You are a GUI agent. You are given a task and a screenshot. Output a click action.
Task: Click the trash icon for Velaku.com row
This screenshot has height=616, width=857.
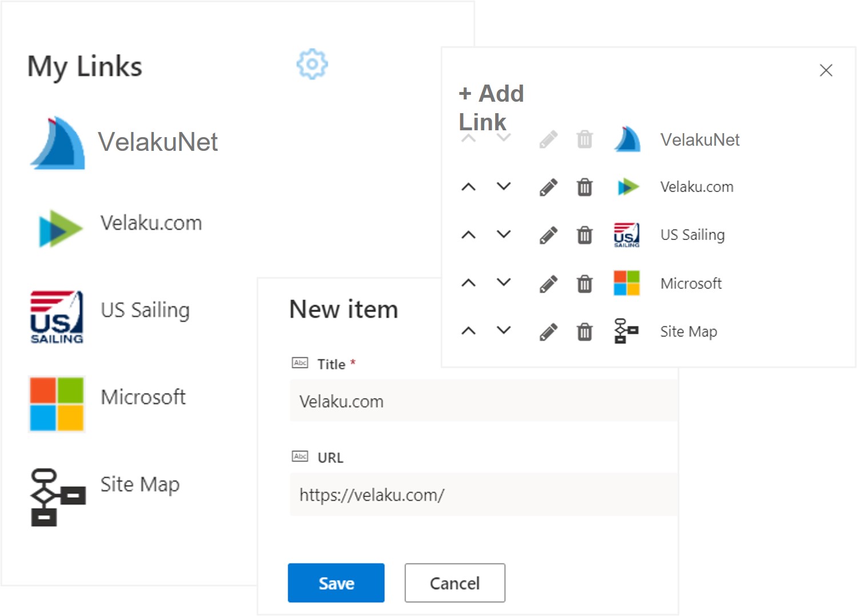click(x=584, y=187)
